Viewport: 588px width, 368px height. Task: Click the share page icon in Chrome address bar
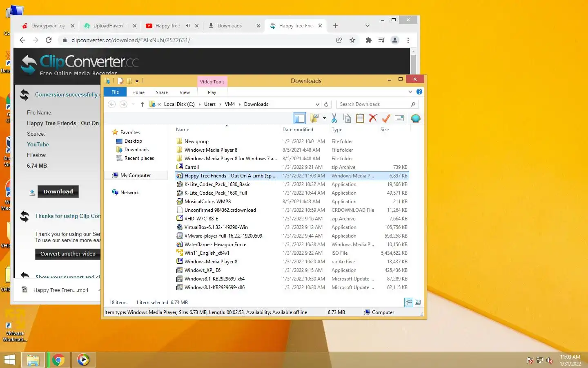(339, 40)
